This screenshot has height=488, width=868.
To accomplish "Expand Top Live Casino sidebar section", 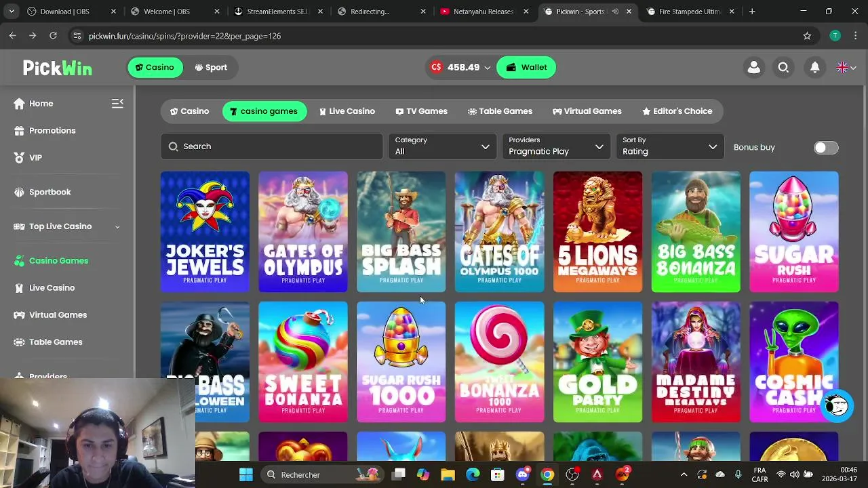I will point(66,226).
